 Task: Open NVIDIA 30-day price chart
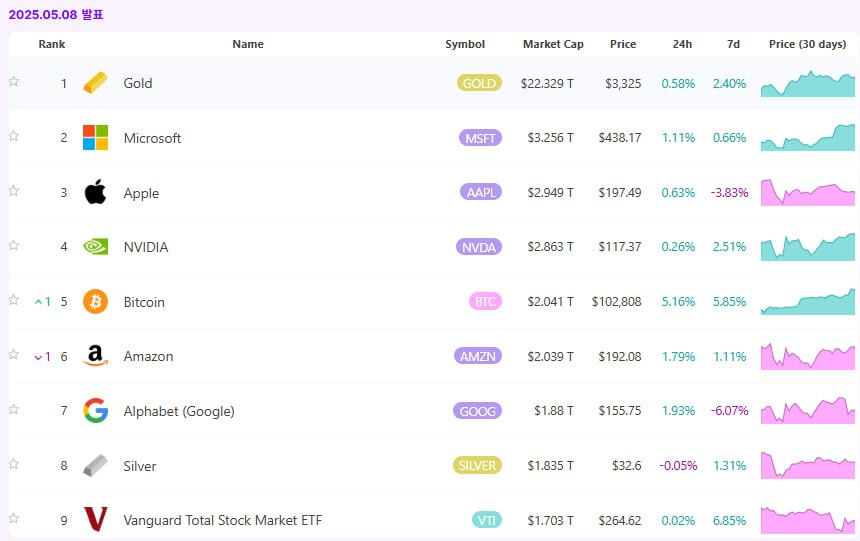(807, 246)
